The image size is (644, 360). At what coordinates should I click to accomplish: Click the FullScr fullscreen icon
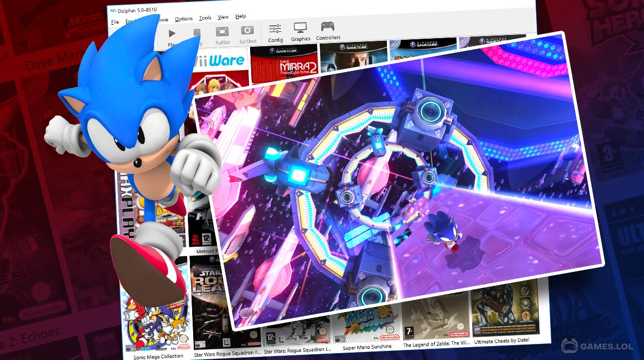click(x=223, y=32)
